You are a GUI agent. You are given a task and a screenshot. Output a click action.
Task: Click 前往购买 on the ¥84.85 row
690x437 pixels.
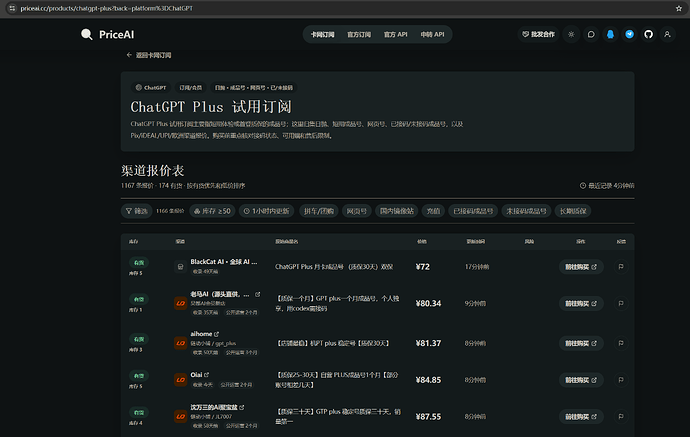(x=581, y=380)
